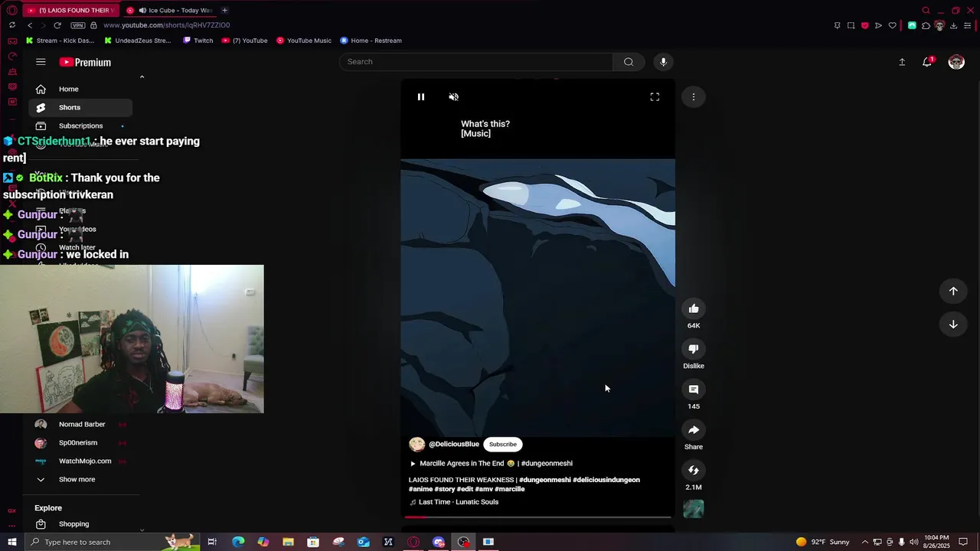Image resolution: width=980 pixels, height=551 pixels.
Task: Open the #dungeonmeshi hashtag in description
Action: (544, 480)
